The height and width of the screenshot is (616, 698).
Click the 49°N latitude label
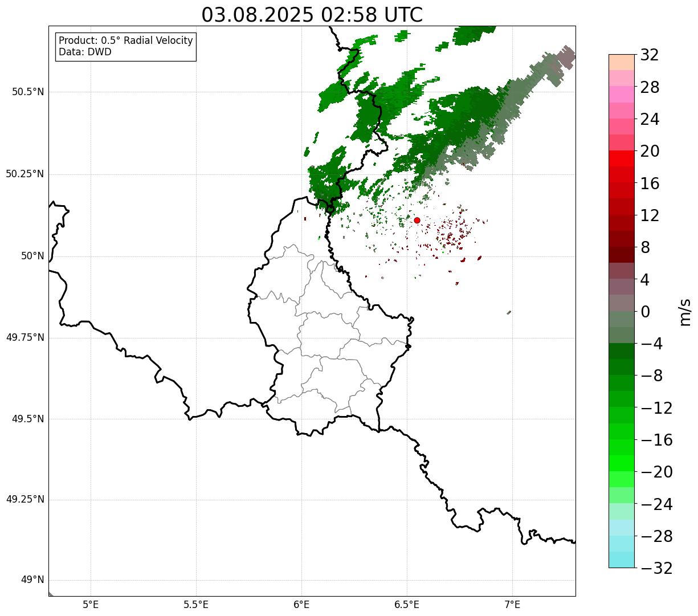tap(32, 580)
